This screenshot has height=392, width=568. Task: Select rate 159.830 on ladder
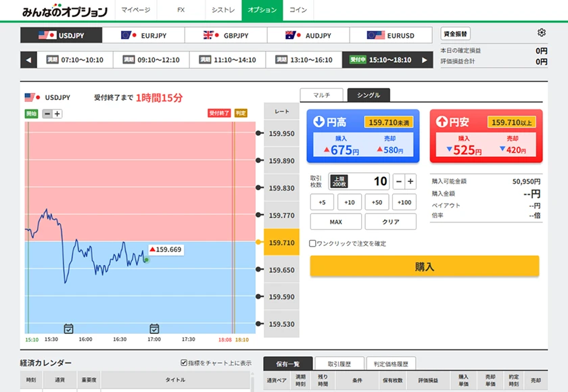click(x=281, y=188)
